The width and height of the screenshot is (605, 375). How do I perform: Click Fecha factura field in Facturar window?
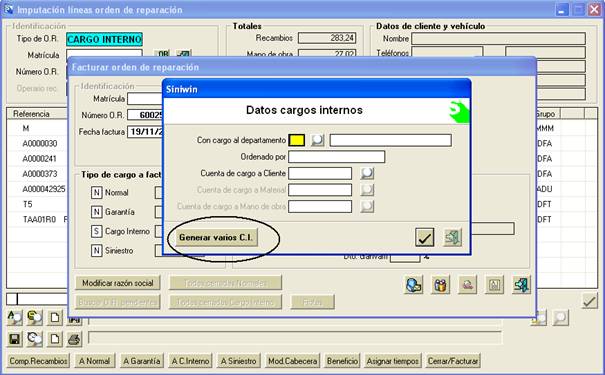pyautogui.click(x=145, y=132)
